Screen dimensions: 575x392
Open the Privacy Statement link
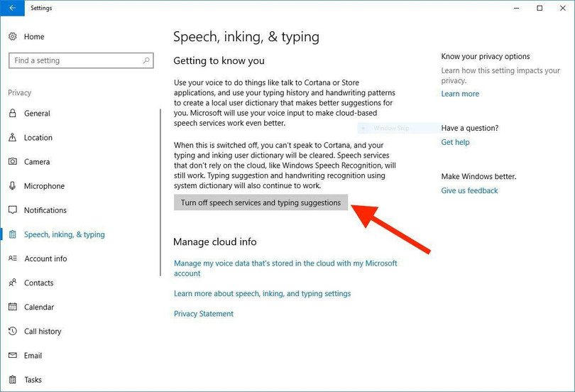[x=204, y=314]
